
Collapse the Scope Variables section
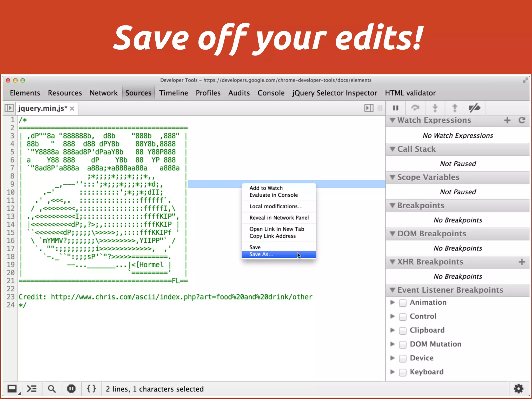[x=393, y=177]
